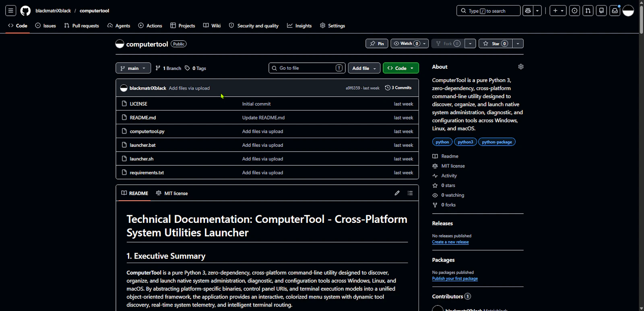The image size is (644, 311).
Task: Open Activity link in About sidebar
Action: point(445,176)
